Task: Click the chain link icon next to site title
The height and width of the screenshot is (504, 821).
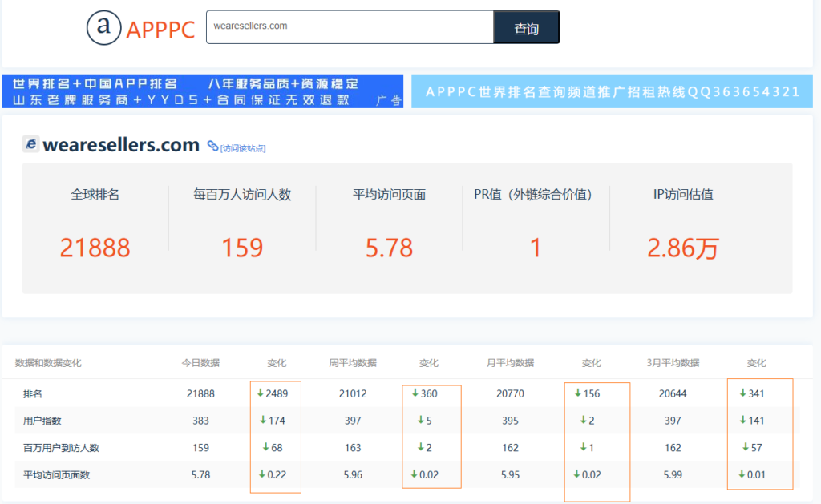Action: pyautogui.click(x=212, y=146)
